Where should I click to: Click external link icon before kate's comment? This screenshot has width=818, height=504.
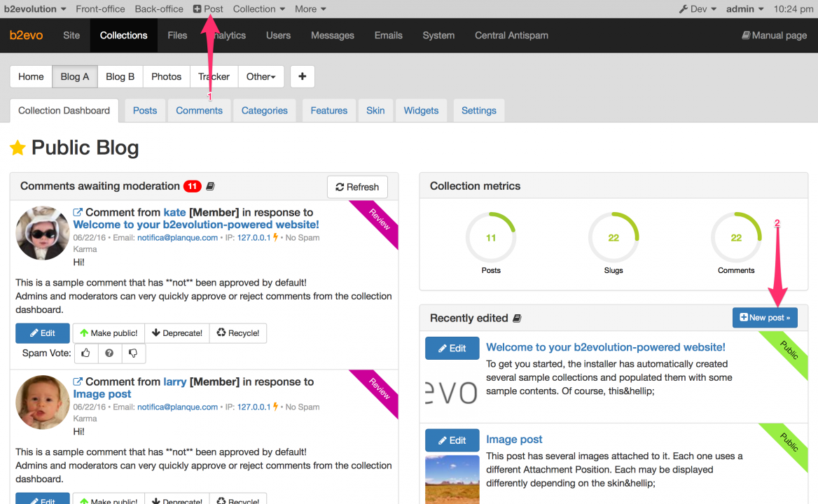coord(78,212)
